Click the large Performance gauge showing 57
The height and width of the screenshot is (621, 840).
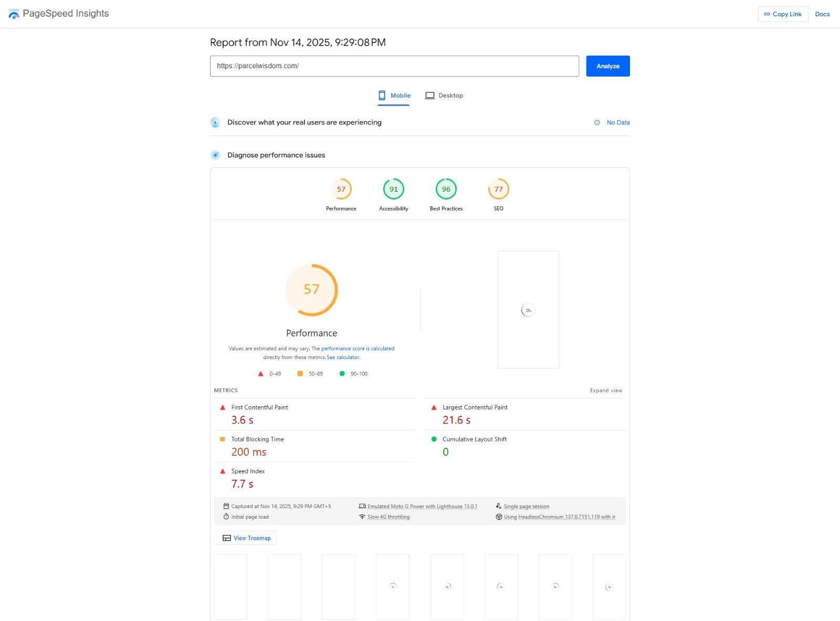[312, 290]
